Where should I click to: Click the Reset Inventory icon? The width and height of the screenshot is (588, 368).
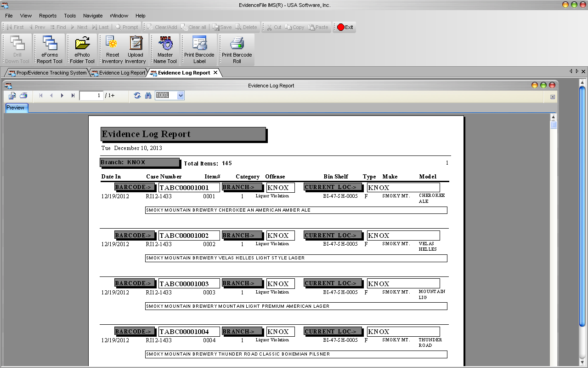pyautogui.click(x=113, y=50)
